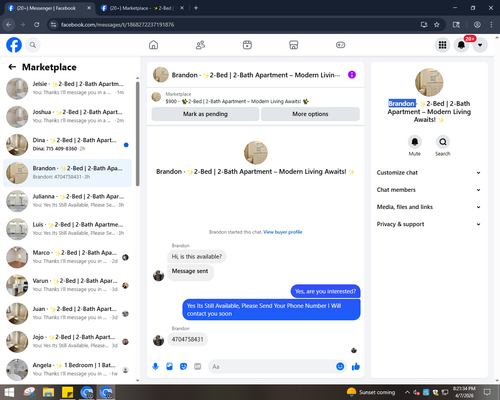This screenshot has width=500, height=400.
Task: Open the Friends icon in top navigation
Action: (200, 45)
